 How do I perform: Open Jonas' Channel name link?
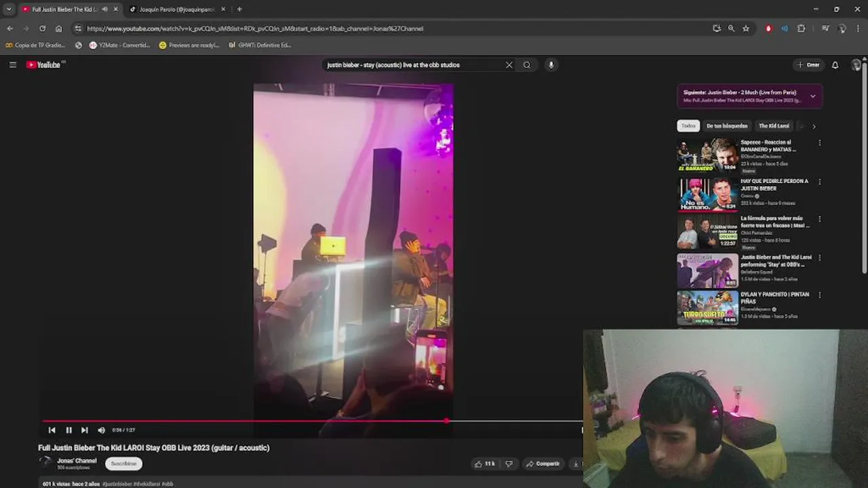click(x=77, y=461)
